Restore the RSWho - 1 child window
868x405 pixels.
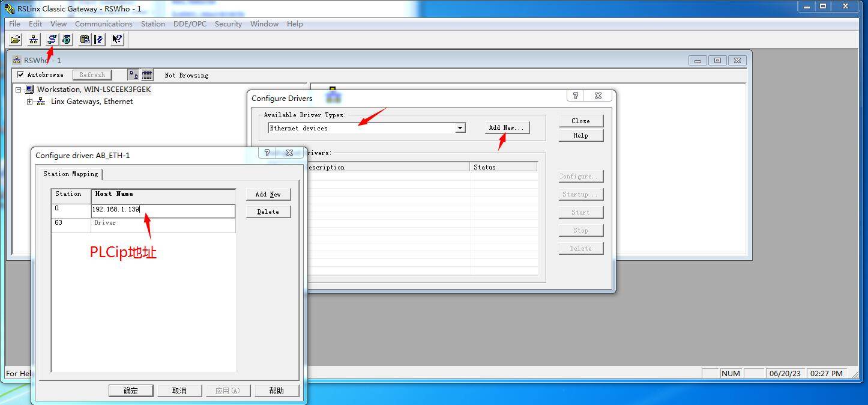717,60
